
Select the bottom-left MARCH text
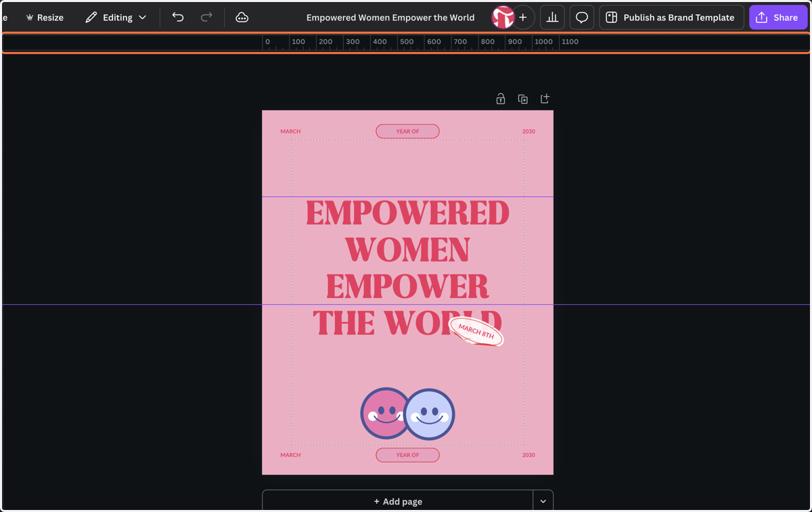click(290, 455)
